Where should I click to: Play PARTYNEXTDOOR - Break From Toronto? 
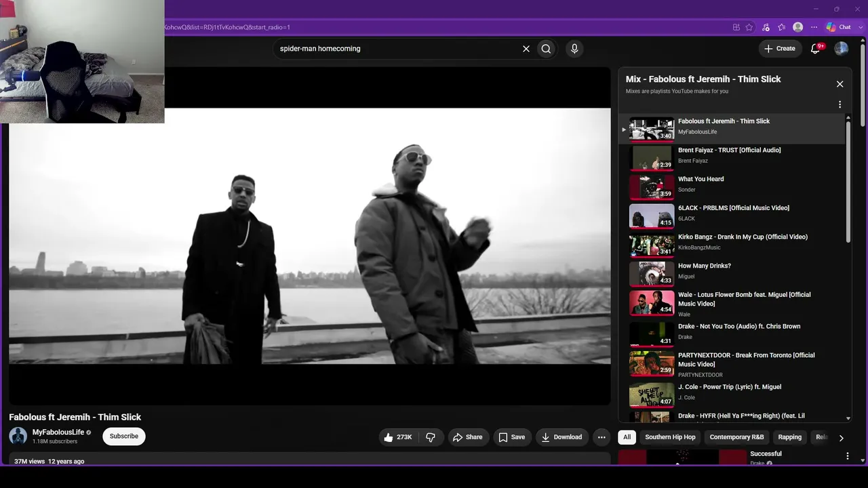point(733,363)
